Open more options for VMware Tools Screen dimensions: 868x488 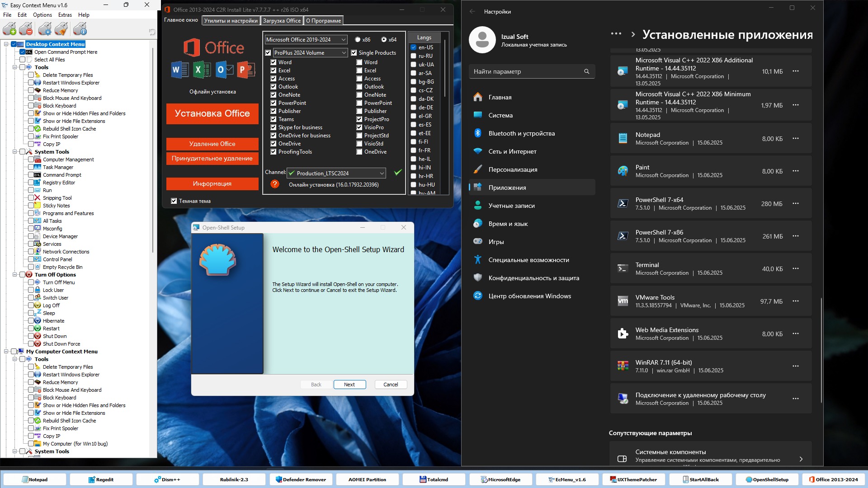point(796,301)
